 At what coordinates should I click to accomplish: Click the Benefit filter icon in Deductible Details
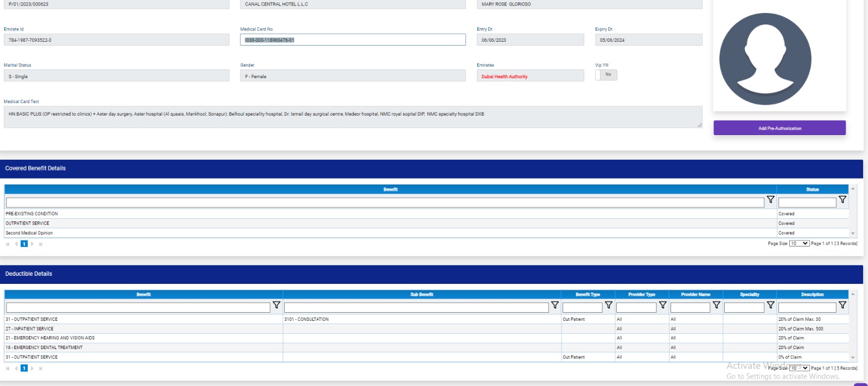coord(276,305)
